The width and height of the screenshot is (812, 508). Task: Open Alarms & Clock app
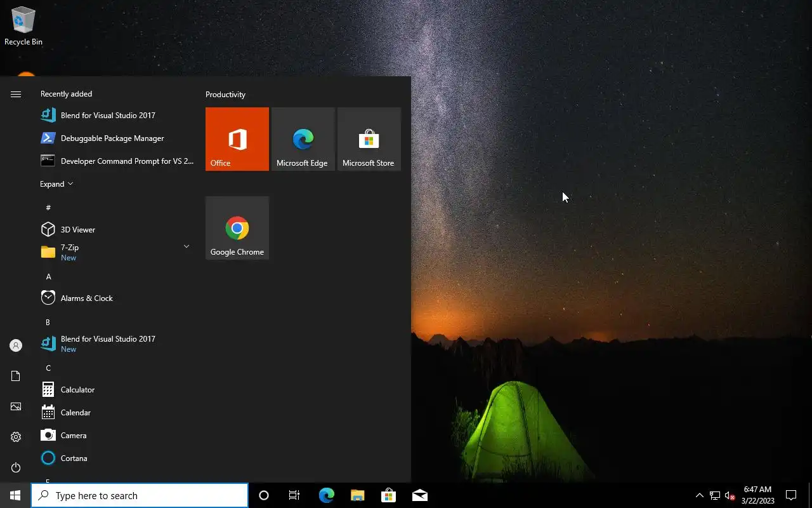click(117, 298)
